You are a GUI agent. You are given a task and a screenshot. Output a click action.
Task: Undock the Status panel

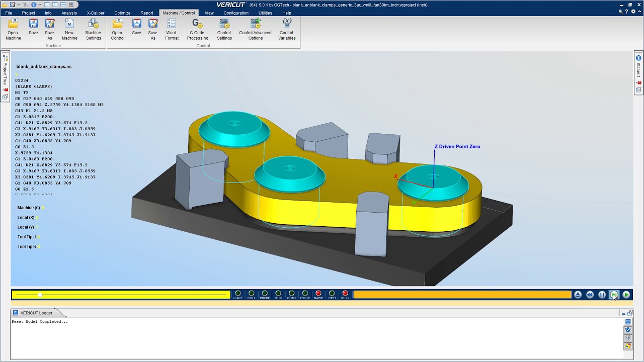638,90
